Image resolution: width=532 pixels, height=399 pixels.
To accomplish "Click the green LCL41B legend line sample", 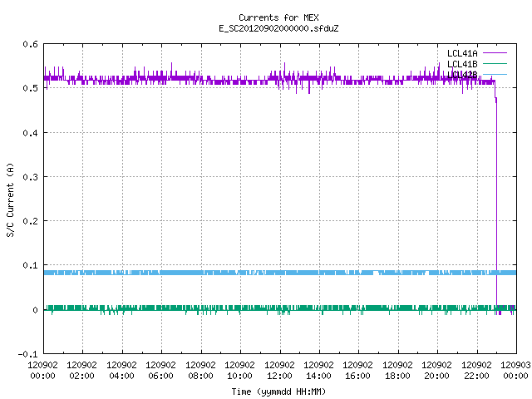I will pos(495,63).
